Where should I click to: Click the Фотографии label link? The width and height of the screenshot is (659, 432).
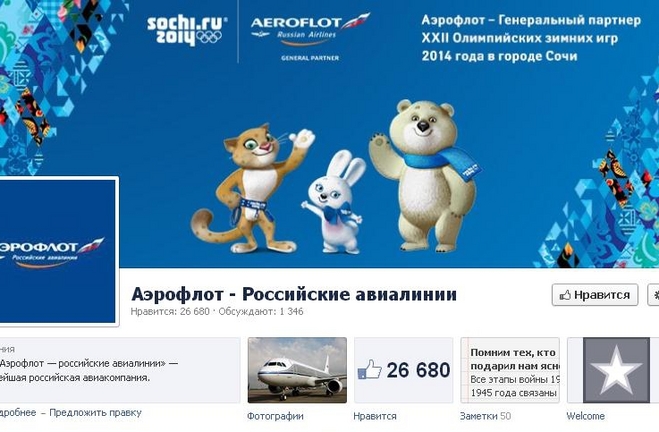pyautogui.click(x=275, y=416)
